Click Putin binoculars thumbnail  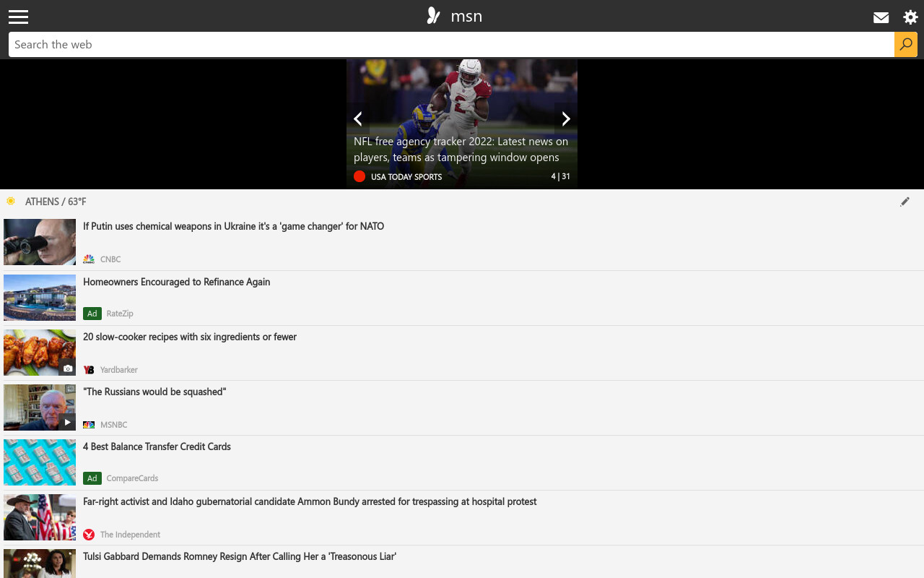point(40,242)
